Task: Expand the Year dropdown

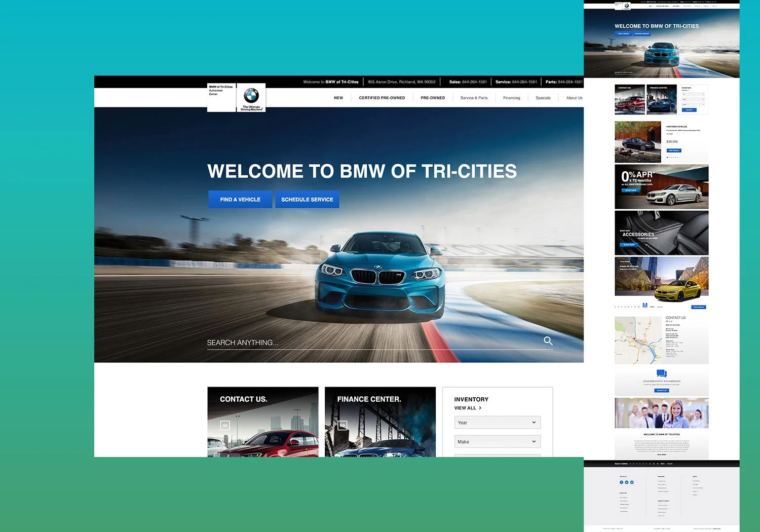Action: pyautogui.click(x=498, y=423)
